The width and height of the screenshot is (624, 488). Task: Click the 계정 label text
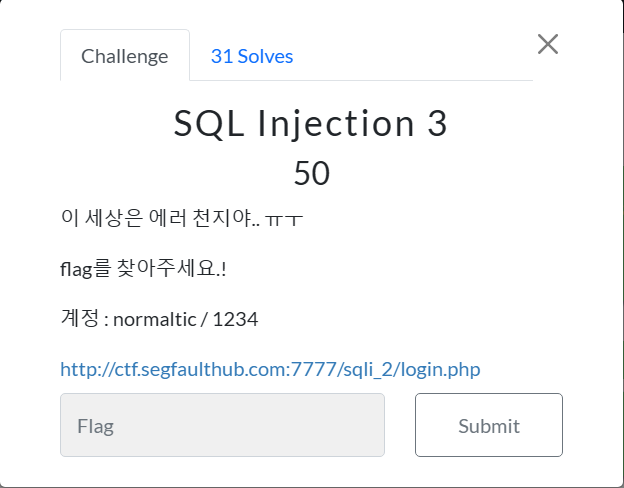[x=80, y=318]
